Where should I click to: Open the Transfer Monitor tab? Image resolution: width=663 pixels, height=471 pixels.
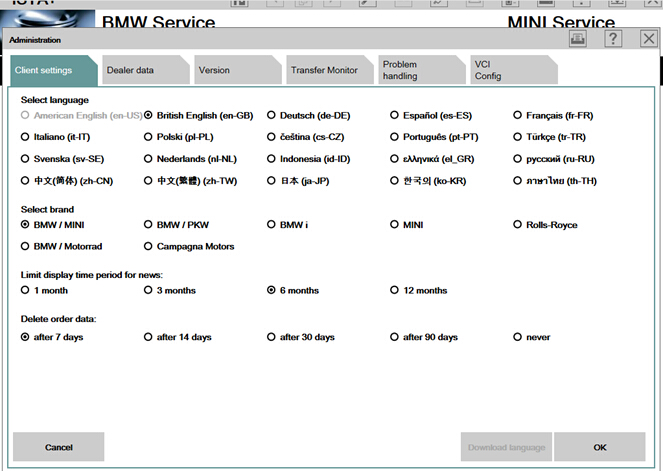click(x=330, y=70)
